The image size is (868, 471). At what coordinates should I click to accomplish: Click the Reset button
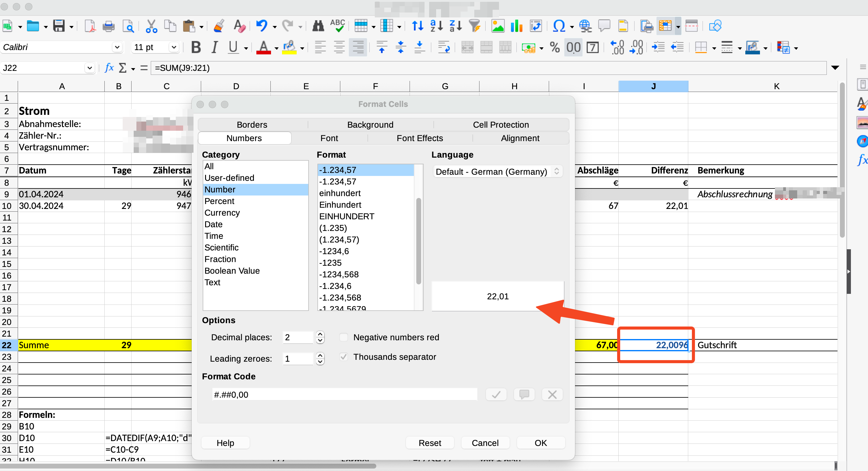[x=430, y=443]
